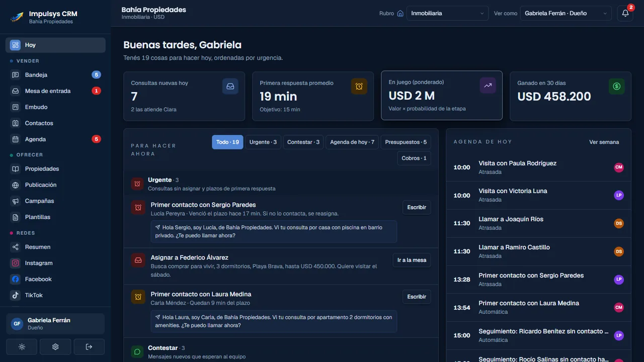Click dollar icon on Ganado card
644x362 pixels.
pos(617,86)
